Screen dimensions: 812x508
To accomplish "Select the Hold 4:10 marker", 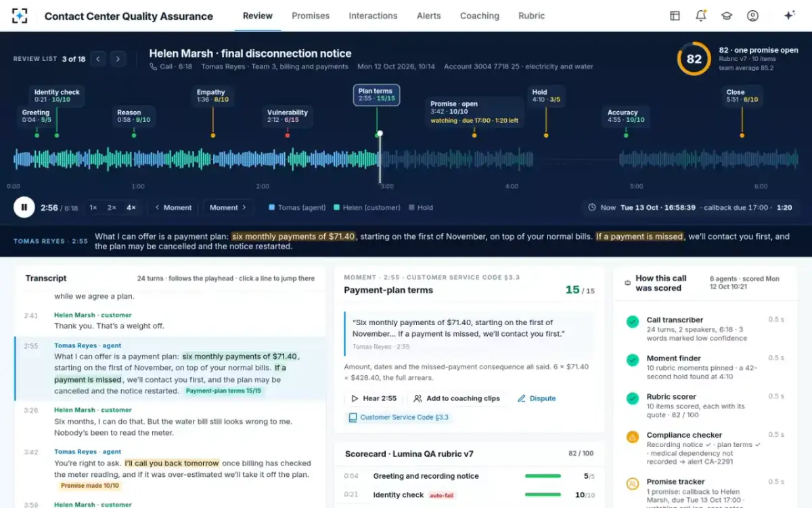I will point(545,96).
